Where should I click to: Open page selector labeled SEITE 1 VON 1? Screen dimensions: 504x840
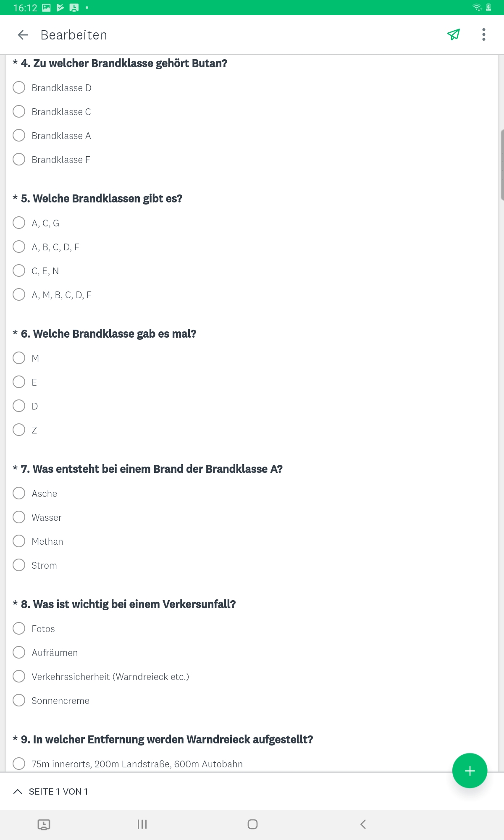click(x=58, y=791)
